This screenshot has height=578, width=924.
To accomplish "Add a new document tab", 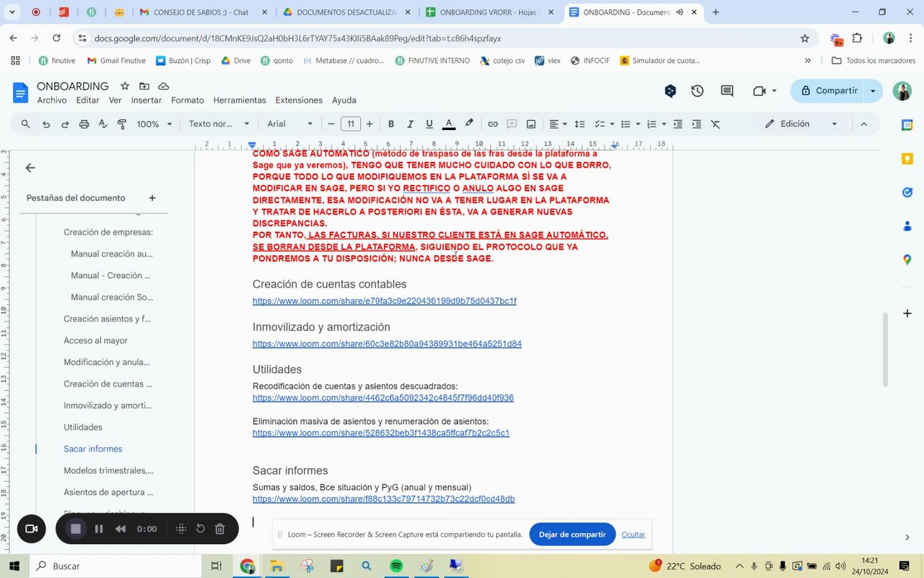I will [152, 198].
